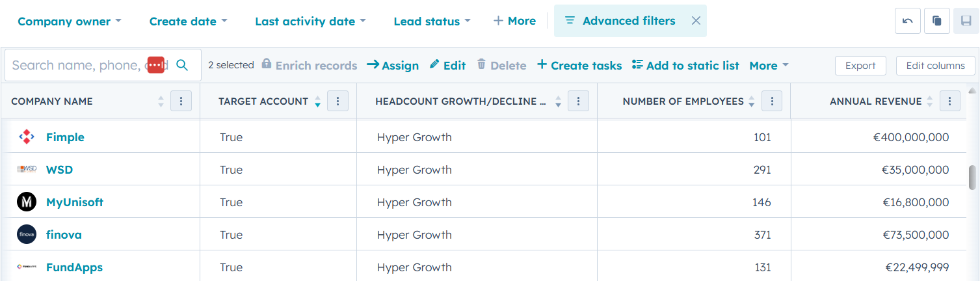This screenshot has height=281, width=980.
Task: Click the FundApps company logo
Action: 27,267
